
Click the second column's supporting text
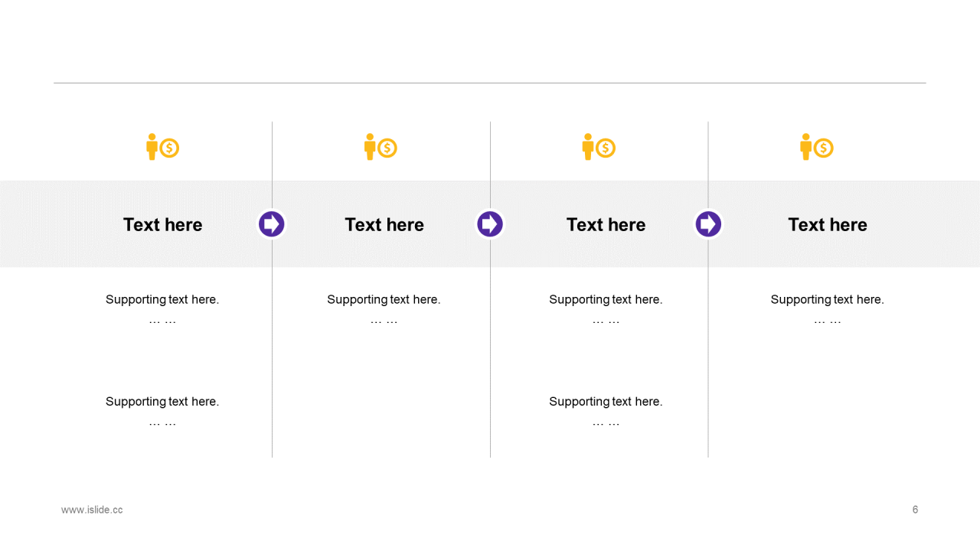click(x=384, y=300)
